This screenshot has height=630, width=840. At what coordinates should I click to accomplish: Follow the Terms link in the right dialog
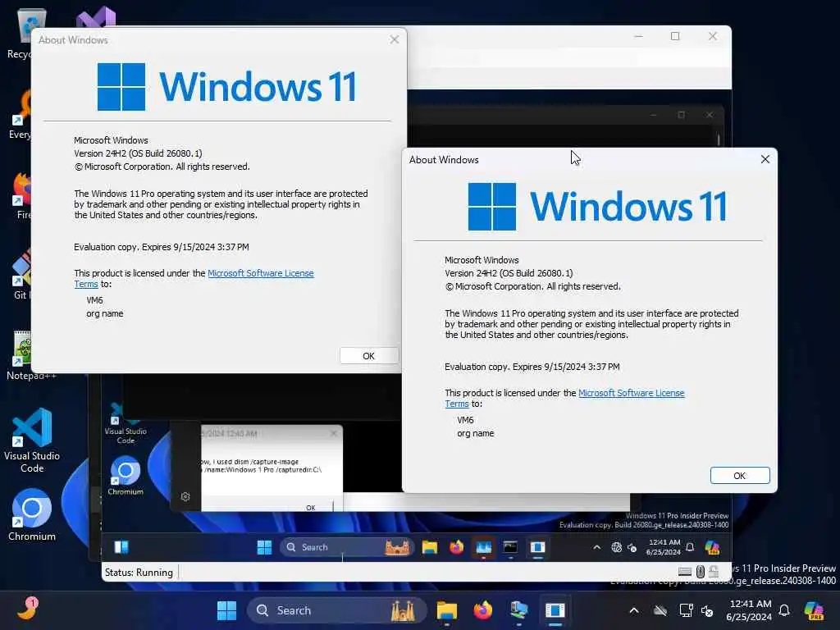(456, 404)
